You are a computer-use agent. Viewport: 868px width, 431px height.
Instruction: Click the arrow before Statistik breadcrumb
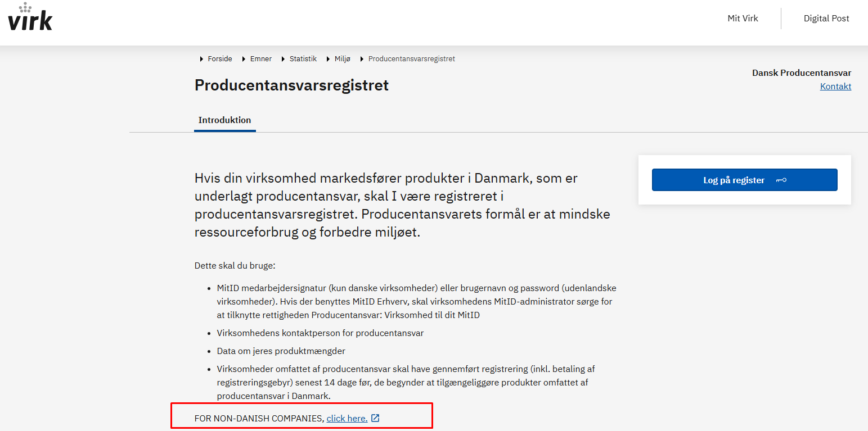point(284,59)
